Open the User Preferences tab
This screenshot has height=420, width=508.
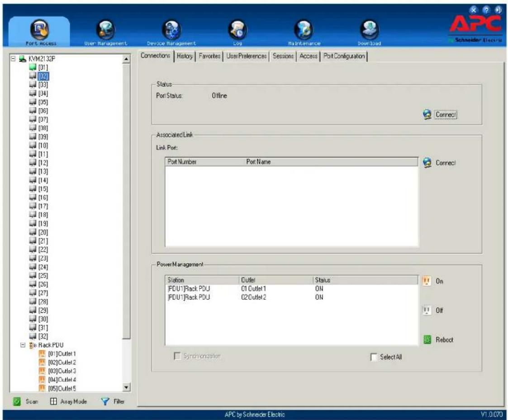pyautogui.click(x=246, y=56)
